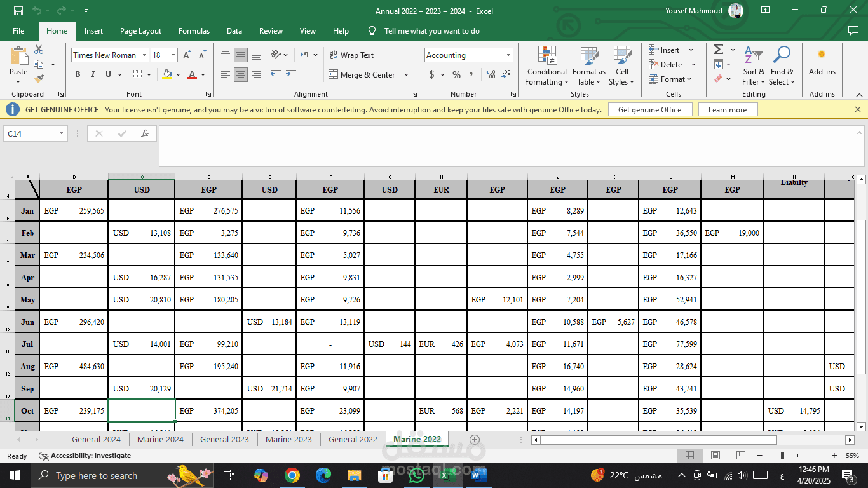Open the font size dropdown

pos(174,55)
